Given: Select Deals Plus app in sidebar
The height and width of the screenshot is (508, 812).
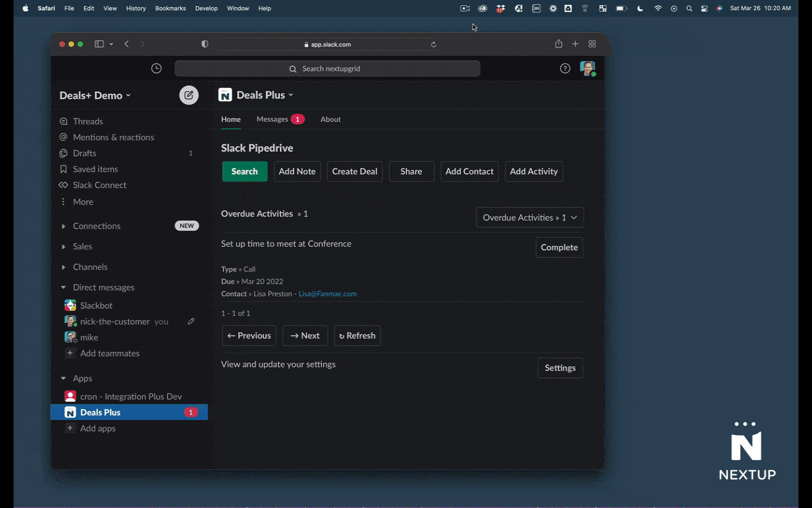Looking at the screenshot, I should click(129, 412).
